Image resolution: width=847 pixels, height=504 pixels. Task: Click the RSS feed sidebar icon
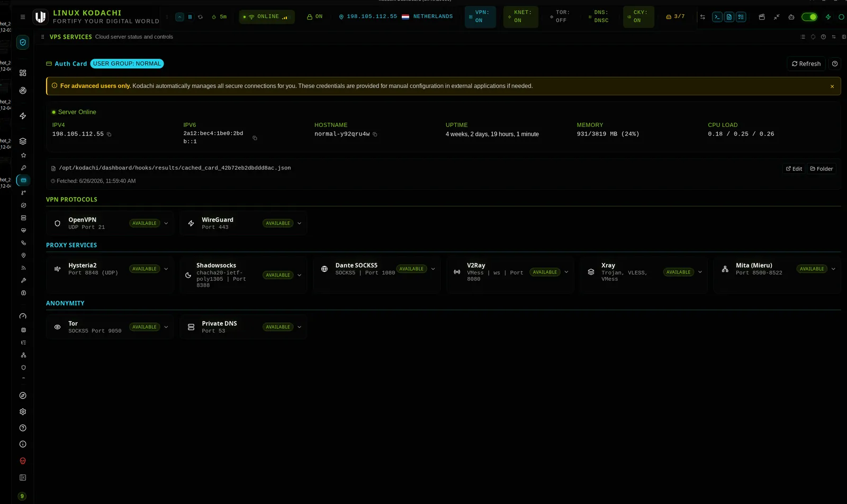coord(23,268)
